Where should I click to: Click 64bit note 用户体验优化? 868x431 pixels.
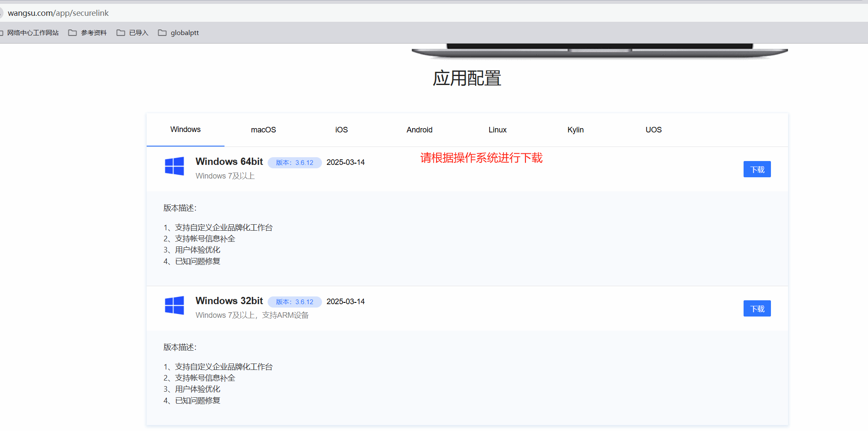click(x=192, y=250)
